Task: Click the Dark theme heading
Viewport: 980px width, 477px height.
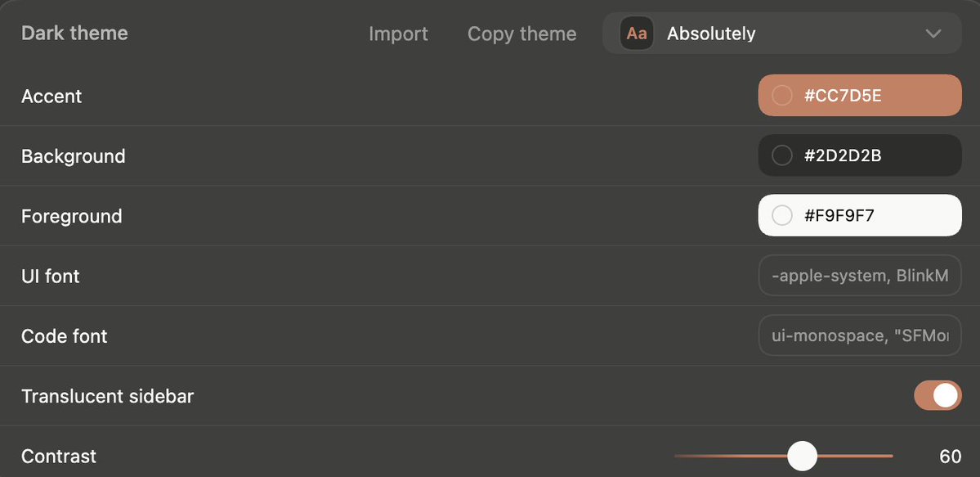Action: (x=74, y=34)
